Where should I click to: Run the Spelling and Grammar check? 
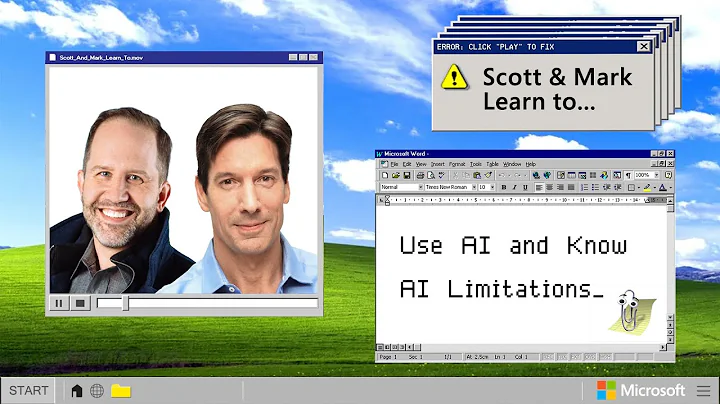[442, 175]
